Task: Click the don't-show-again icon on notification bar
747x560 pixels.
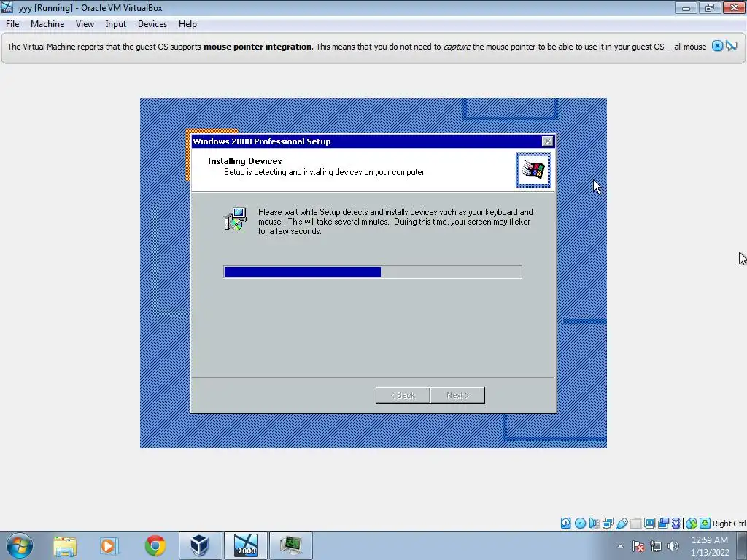Action: click(731, 46)
